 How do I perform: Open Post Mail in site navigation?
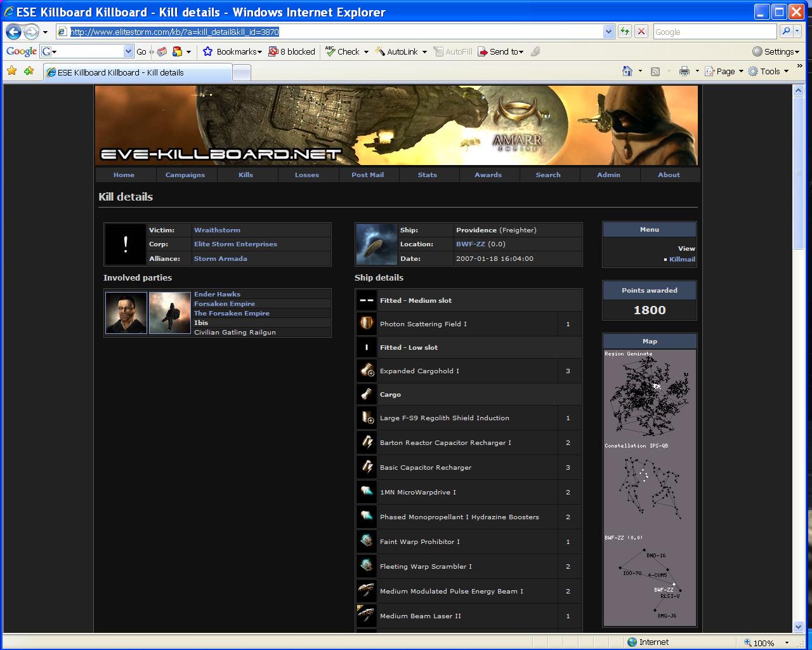pos(368,175)
